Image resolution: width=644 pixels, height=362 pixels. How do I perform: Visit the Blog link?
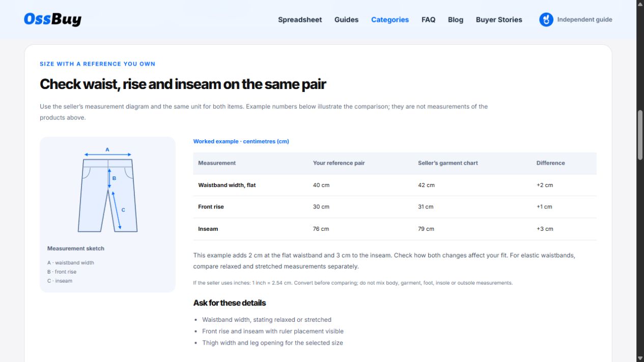click(x=456, y=20)
